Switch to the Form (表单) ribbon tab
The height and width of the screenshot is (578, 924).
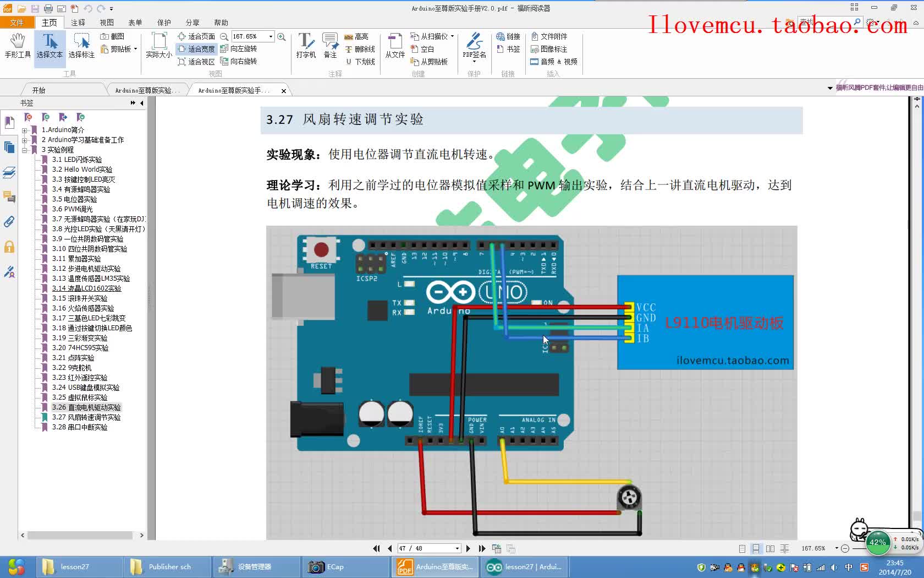[x=135, y=23]
